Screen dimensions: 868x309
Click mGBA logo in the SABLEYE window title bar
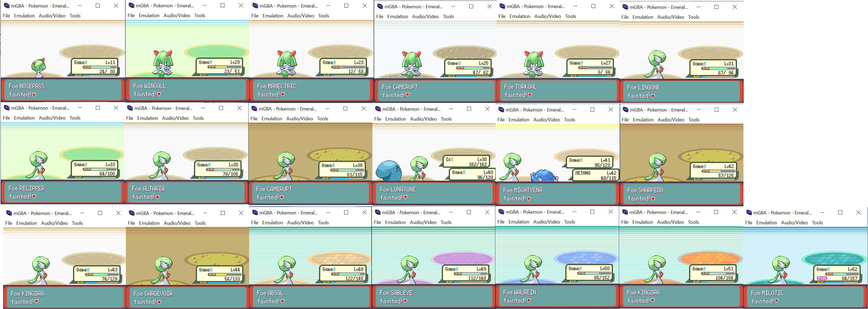click(x=377, y=212)
